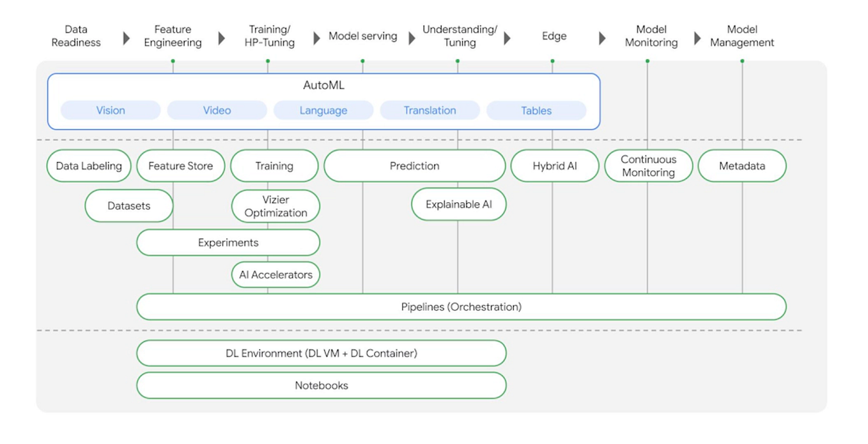Toggle the green dot under Model Monitoring

tap(648, 58)
